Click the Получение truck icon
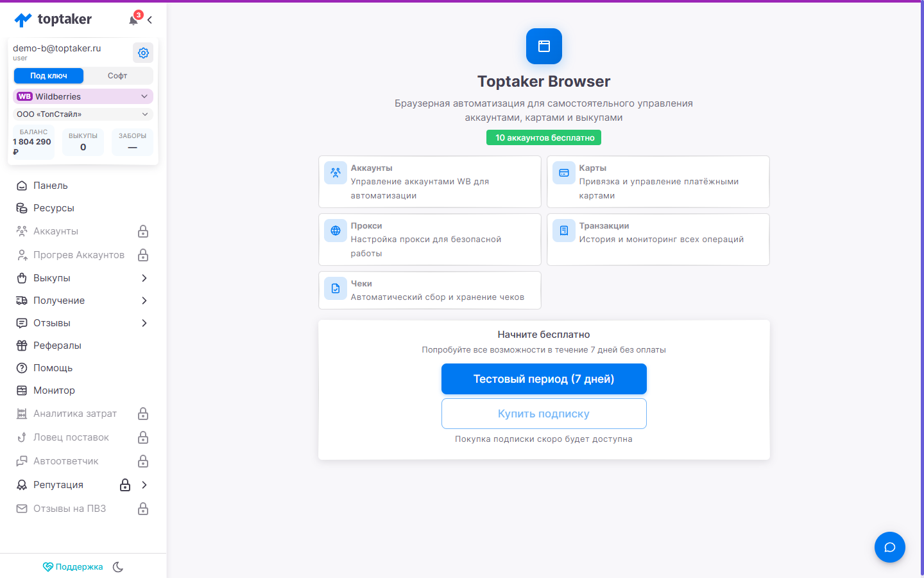Image resolution: width=924 pixels, height=578 pixels. (22, 301)
